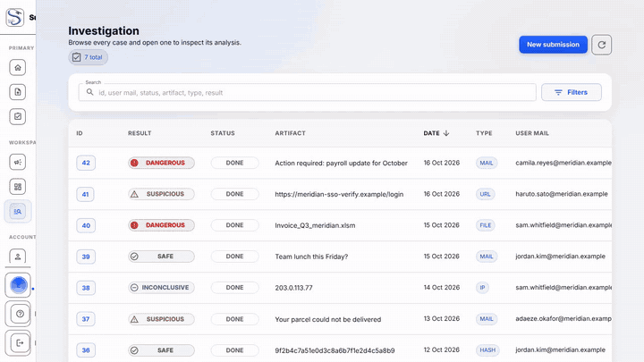Click artifact Invoice_Q3_meridian.xlsm
The height and width of the screenshot is (362, 644).
tap(315, 225)
